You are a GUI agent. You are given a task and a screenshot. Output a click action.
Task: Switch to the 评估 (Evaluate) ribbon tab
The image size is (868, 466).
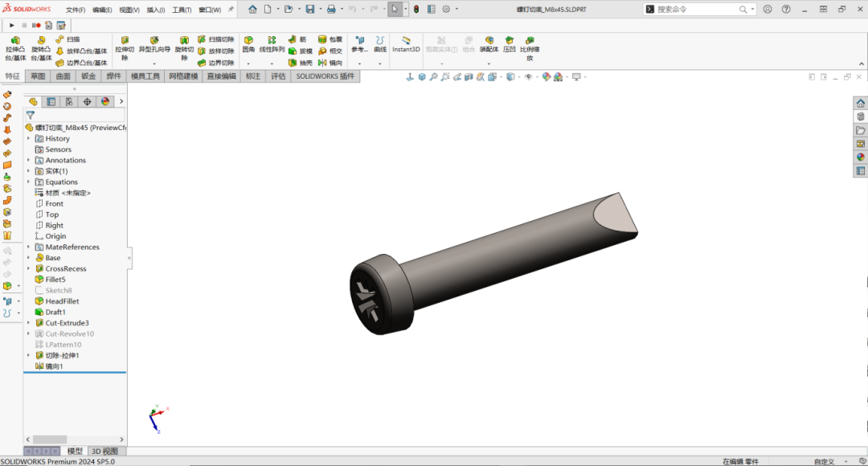(278, 76)
